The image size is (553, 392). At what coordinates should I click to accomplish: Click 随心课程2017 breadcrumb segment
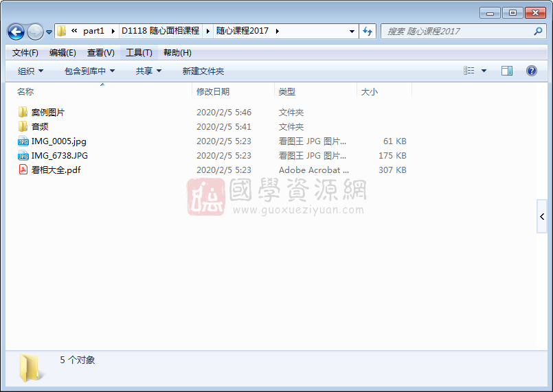coord(242,31)
